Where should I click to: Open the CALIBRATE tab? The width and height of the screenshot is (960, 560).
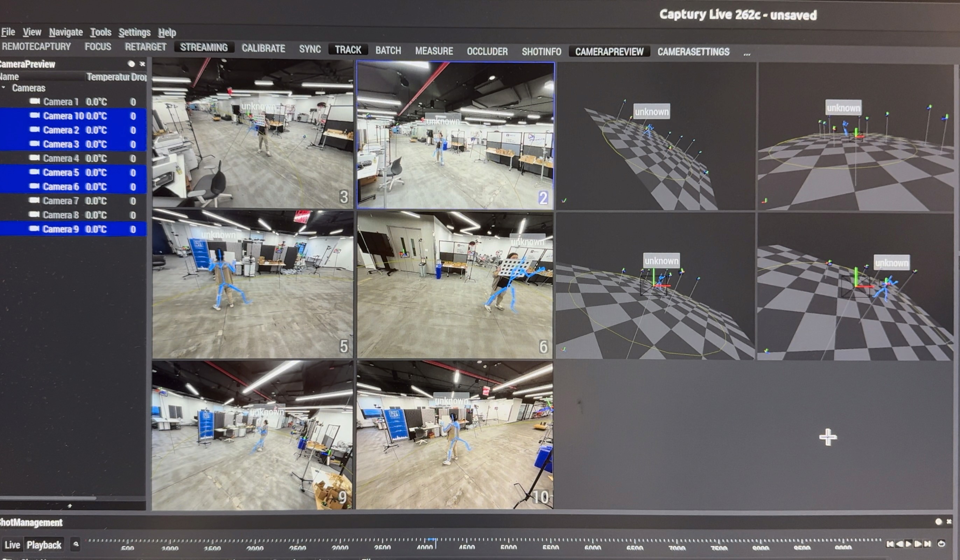[263, 48]
